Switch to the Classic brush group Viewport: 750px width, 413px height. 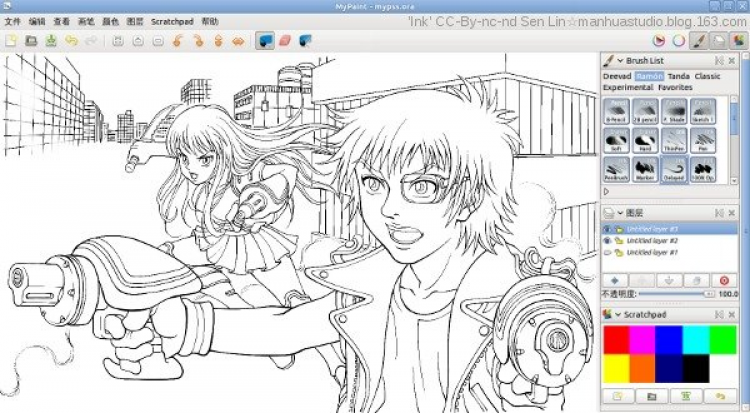coord(707,76)
